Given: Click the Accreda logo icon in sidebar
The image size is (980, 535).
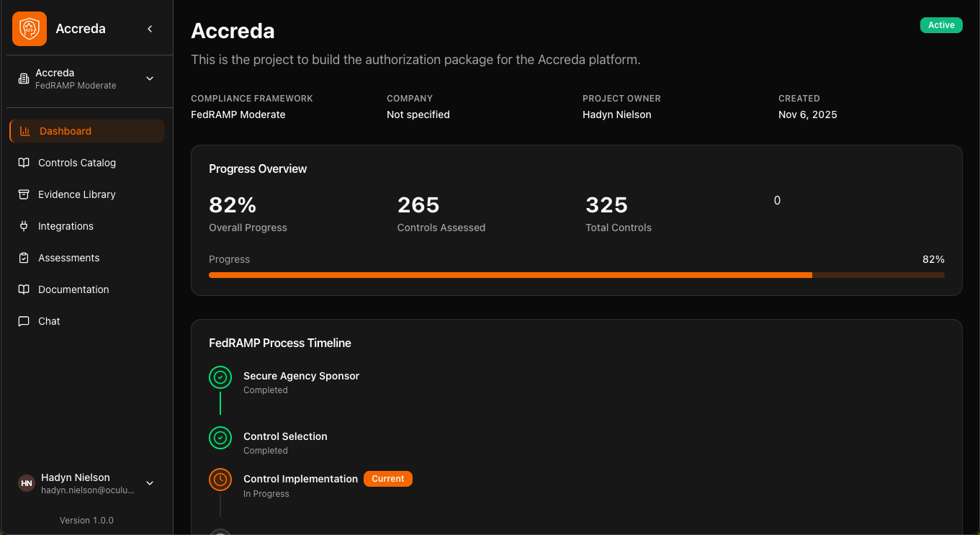Looking at the screenshot, I should (x=29, y=28).
